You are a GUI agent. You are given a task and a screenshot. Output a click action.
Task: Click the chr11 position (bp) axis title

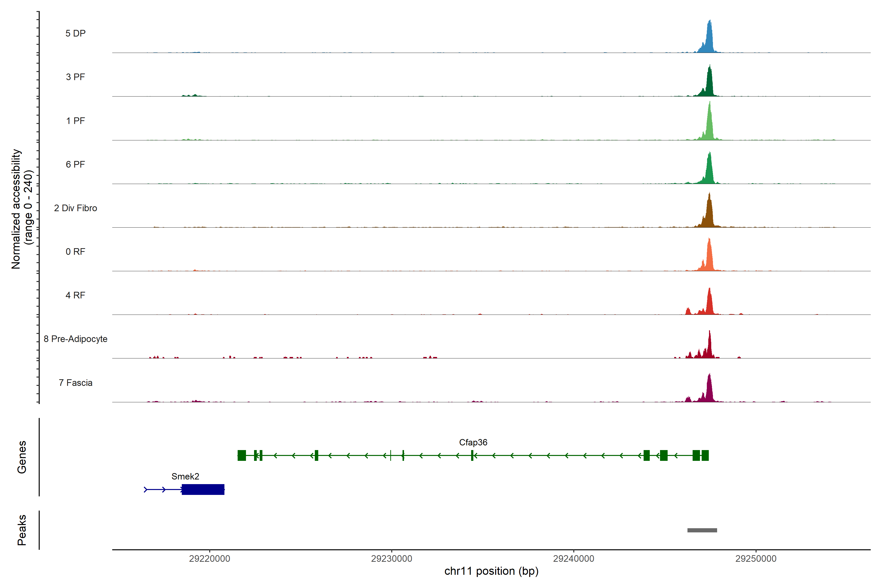pos(491,571)
